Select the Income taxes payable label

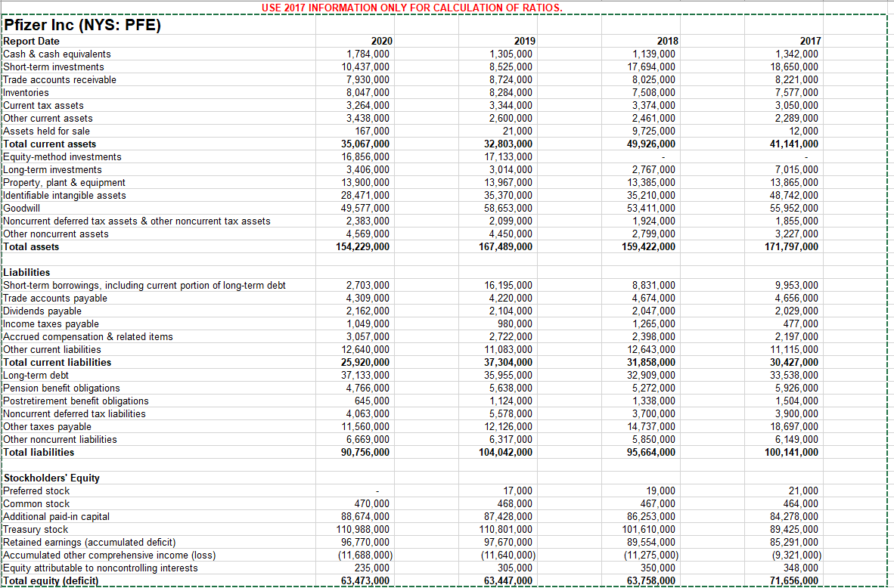point(51,324)
